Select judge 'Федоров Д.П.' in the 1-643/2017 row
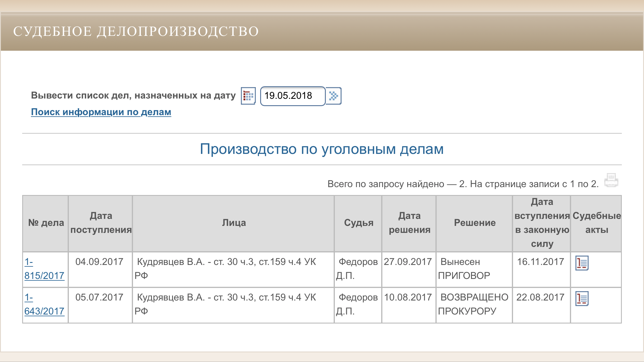Screen dimensions: 644x362 [358, 305]
